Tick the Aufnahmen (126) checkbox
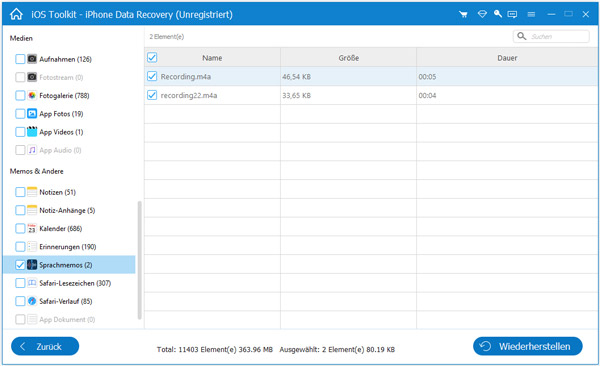 (20, 59)
